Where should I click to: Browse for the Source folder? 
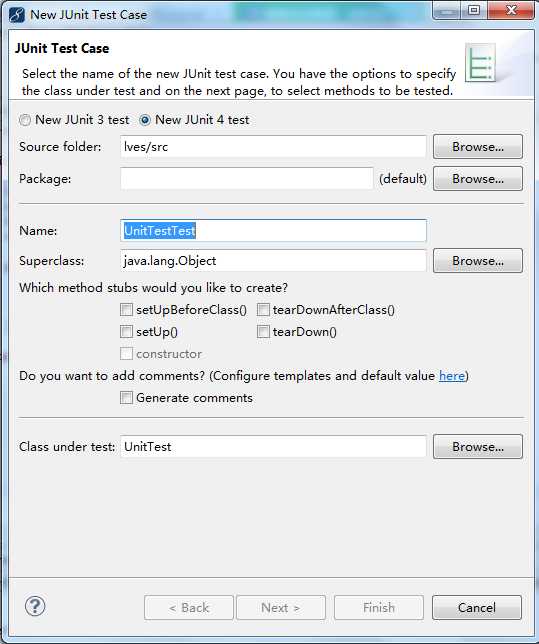coord(478,147)
